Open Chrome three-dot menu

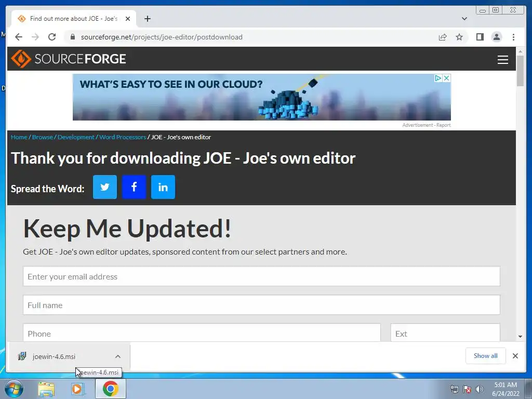pos(513,37)
